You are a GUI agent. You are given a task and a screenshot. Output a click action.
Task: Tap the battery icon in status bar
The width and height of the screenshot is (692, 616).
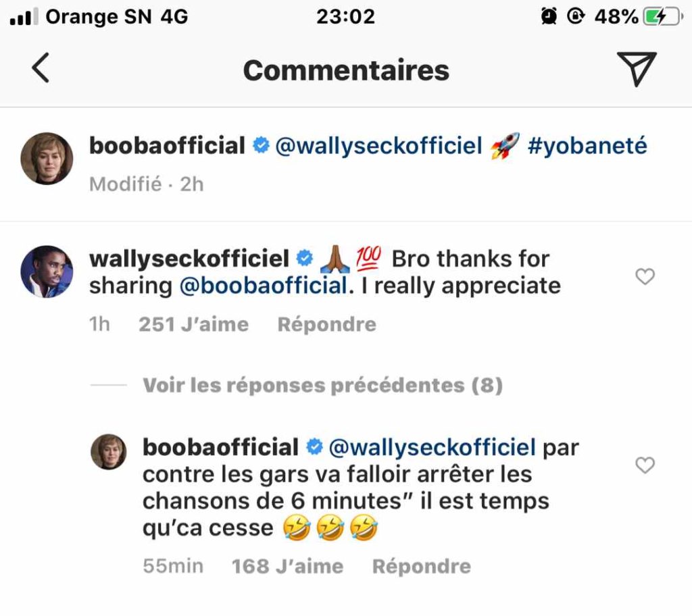point(663,17)
